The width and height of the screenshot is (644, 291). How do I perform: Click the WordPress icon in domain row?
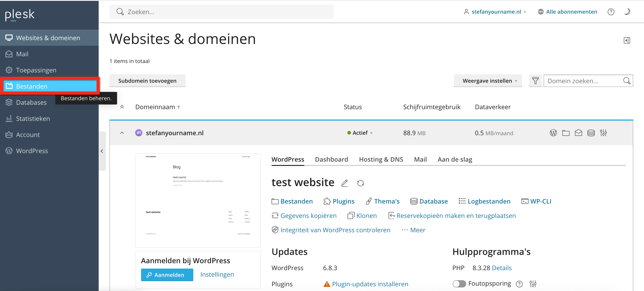tap(553, 133)
